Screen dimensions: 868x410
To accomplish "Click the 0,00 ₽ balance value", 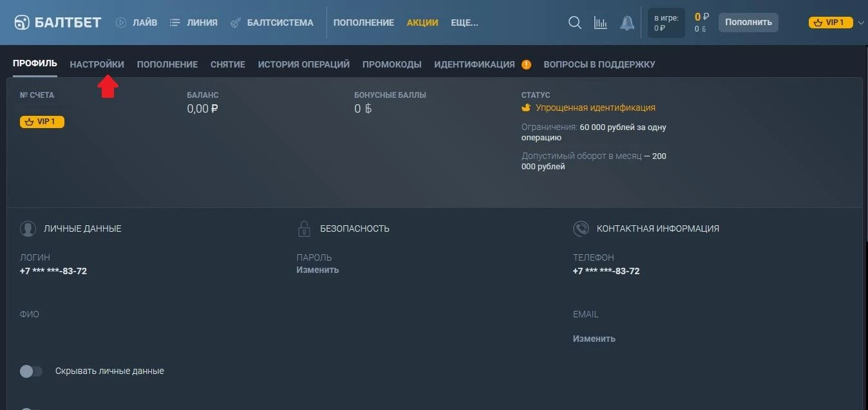I will pyautogui.click(x=203, y=109).
